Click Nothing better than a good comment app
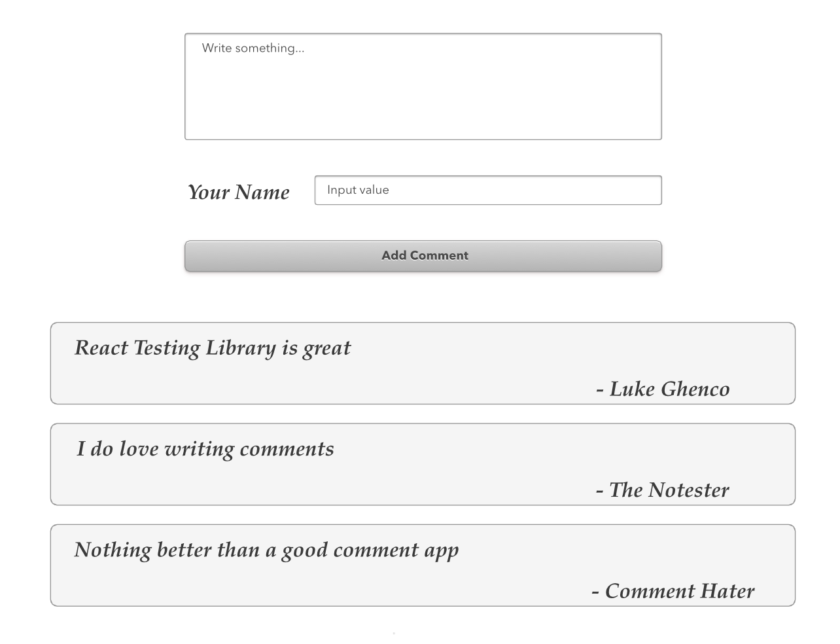840x644 pixels. point(266,550)
